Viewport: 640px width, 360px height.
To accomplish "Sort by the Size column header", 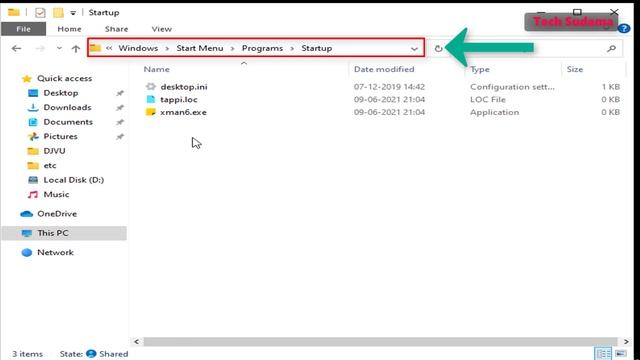I will tap(575, 69).
